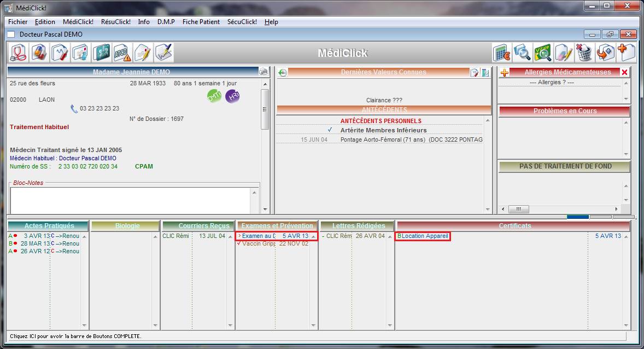The image size is (644, 349).
Task: Click the trash bin delete icon
Action: click(584, 53)
